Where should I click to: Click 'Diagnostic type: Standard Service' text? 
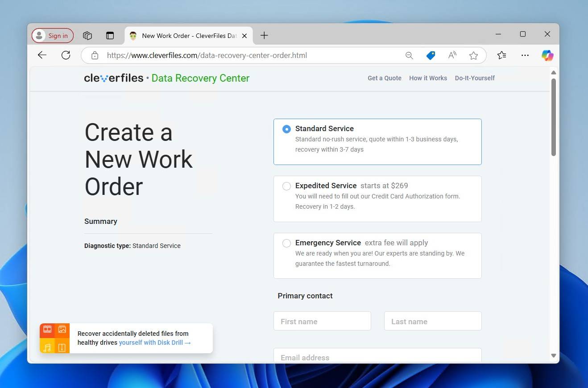pos(133,246)
